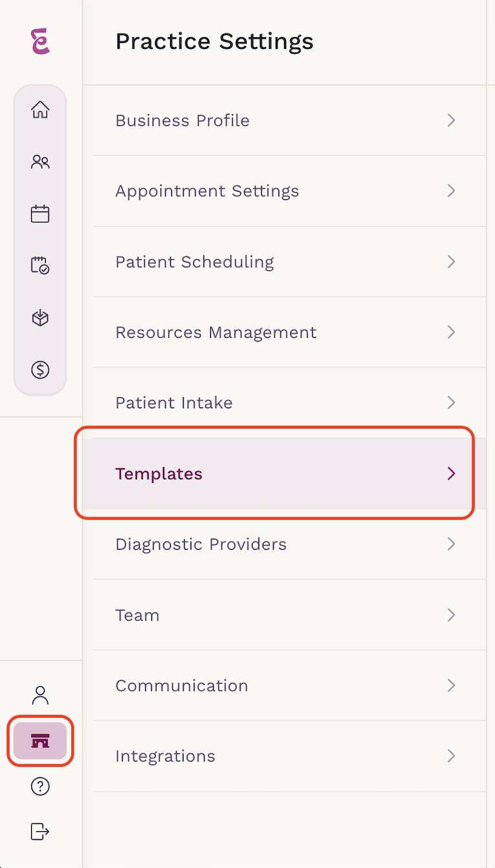Open the Home icon in sidebar
495x868 pixels.
point(40,109)
